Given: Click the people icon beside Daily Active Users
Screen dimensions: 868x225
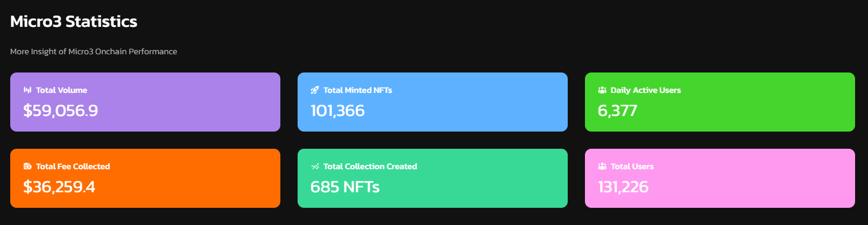Looking at the screenshot, I should point(602,90).
